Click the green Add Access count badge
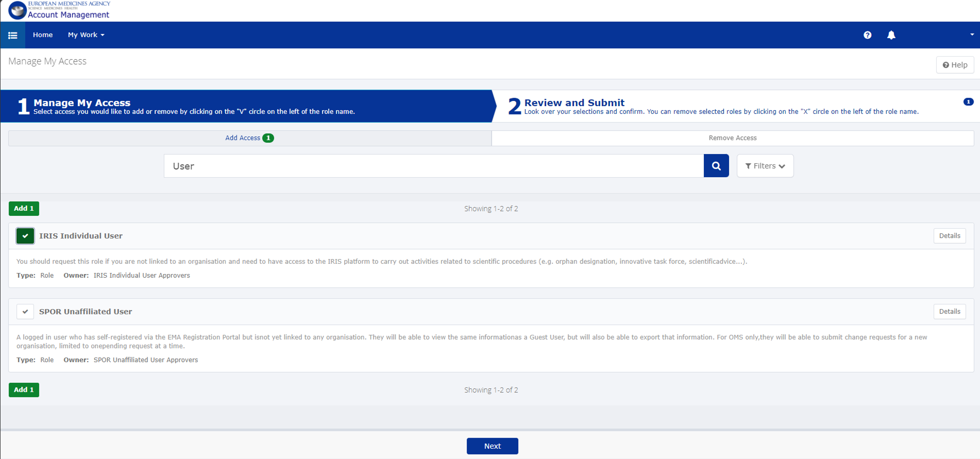The image size is (980, 459). (x=268, y=138)
